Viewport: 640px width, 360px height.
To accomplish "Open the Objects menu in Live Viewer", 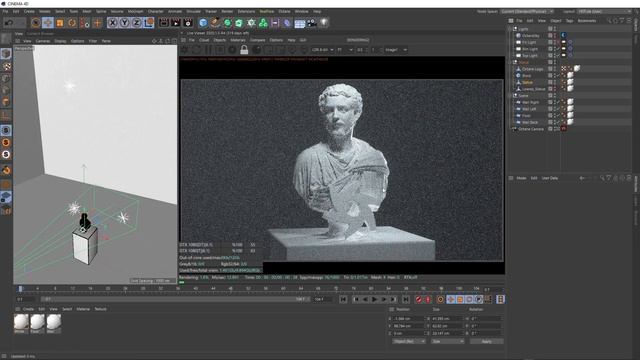I will [219, 40].
